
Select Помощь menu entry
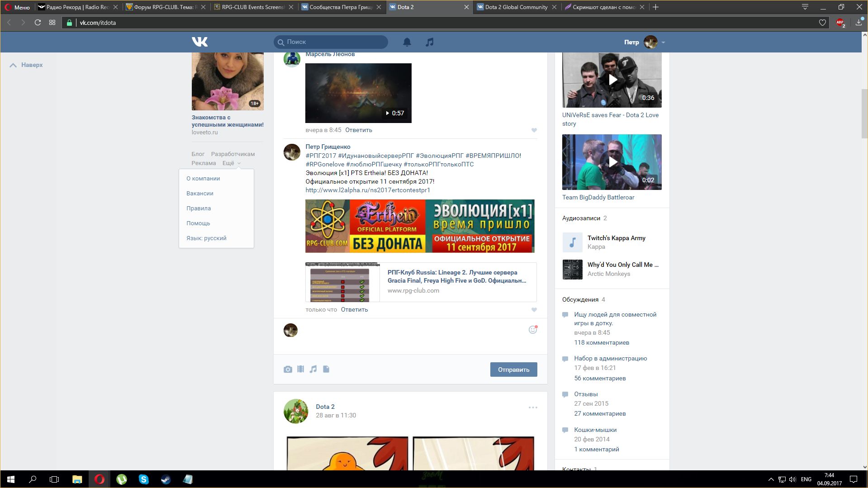point(198,223)
